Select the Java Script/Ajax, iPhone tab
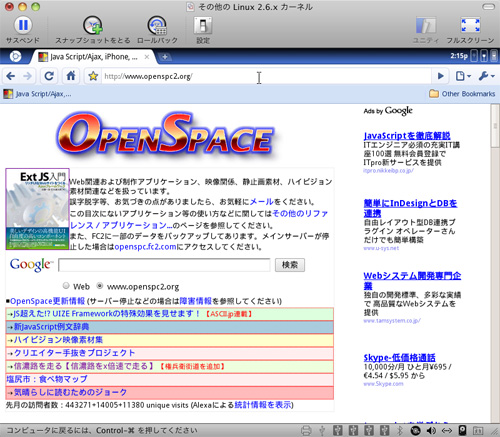Image resolution: width=500 pixels, height=437 pixels. (x=93, y=57)
